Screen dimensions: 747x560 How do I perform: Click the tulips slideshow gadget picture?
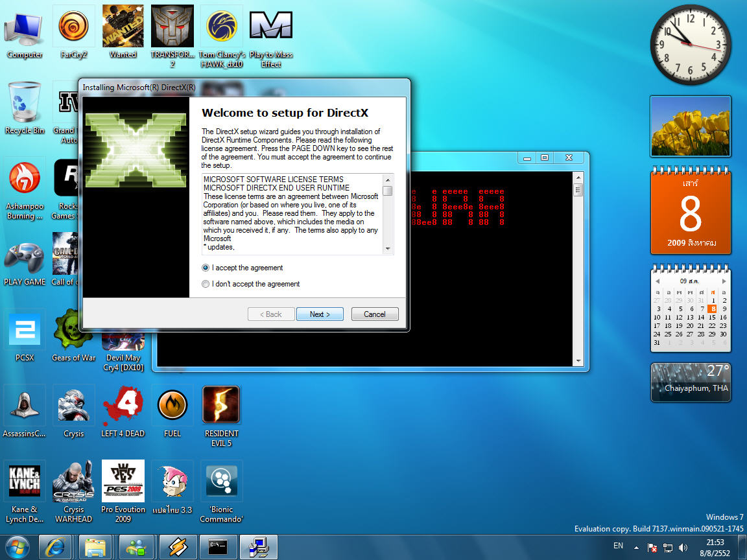pyautogui.click(x=691, y=126)
